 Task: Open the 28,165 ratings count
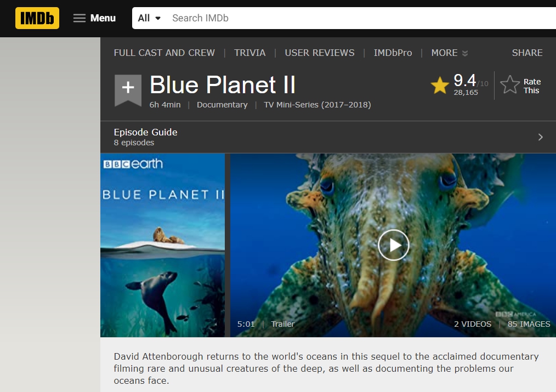tap(466, 92)
